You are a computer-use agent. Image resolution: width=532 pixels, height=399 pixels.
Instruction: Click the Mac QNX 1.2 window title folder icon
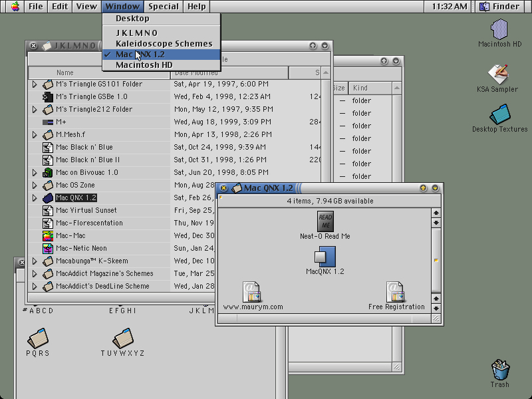pos(237,188)
